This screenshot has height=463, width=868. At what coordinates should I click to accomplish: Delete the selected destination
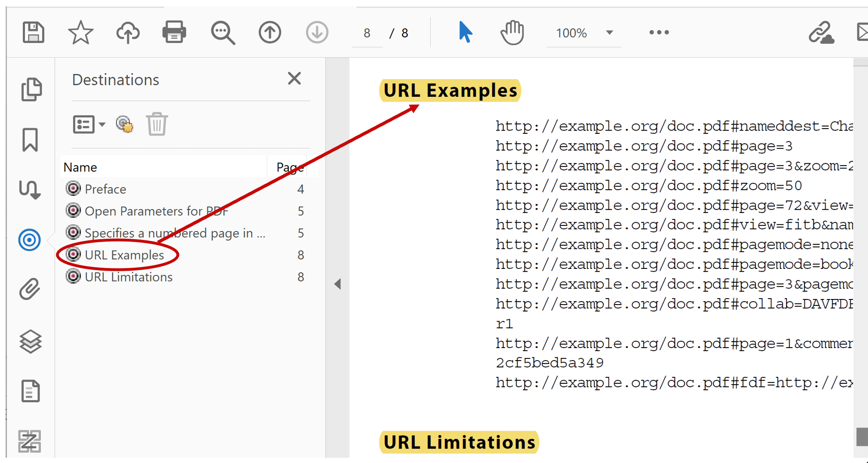point(157,124)
